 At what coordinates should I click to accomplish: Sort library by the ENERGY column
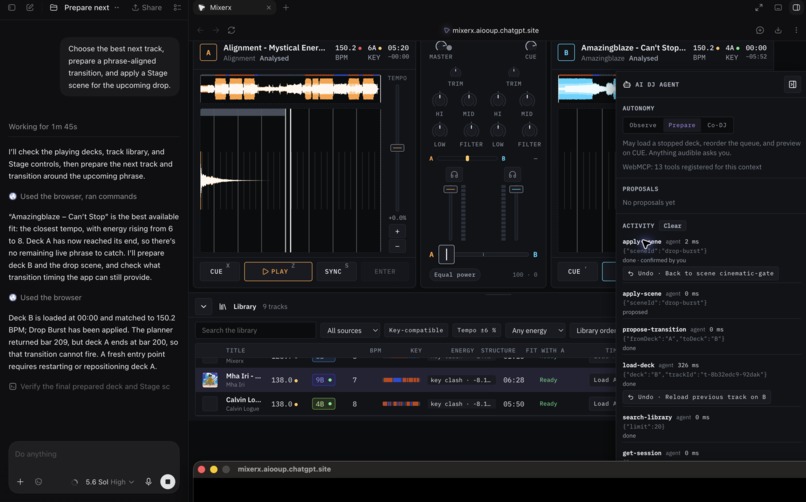(x=463, y=350)
